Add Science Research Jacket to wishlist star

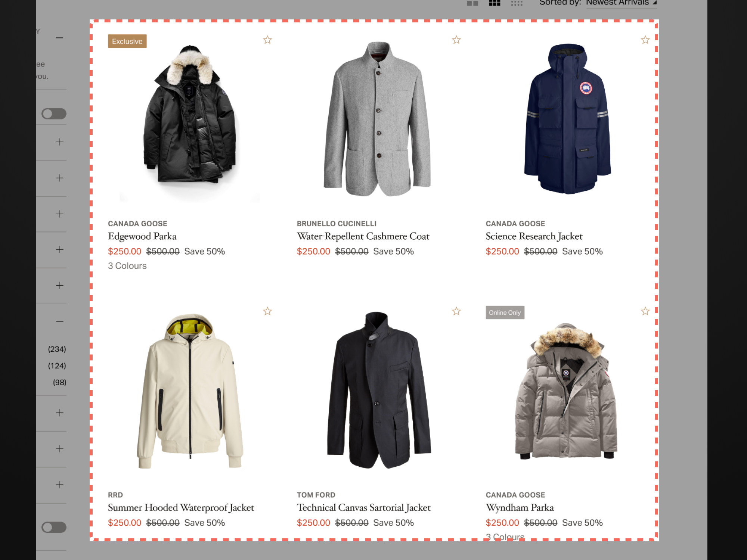645,40
